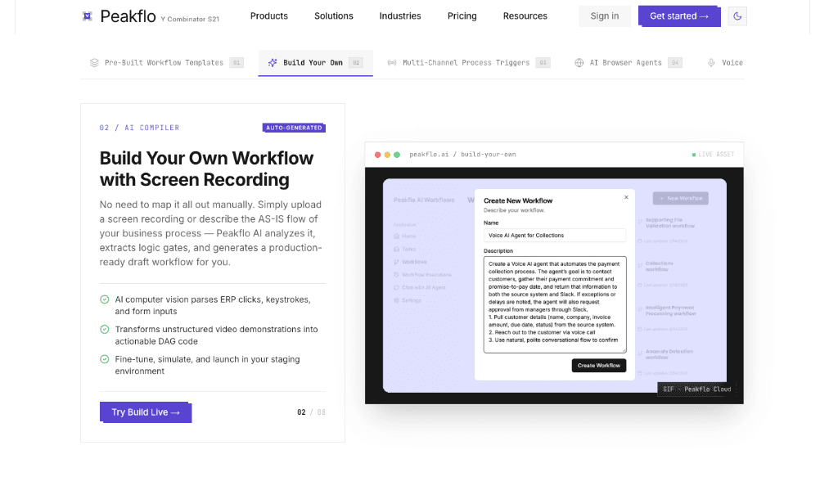The width and height of the screenshot is (838, 504).
Task: Select Workflow Executions in preview sidebar
Action: (x=422, y=275)
